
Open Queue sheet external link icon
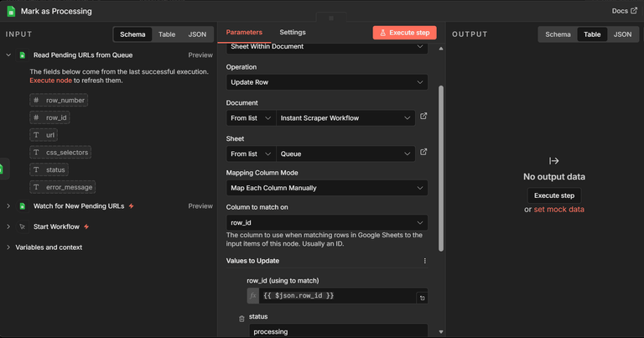(423, 152)
